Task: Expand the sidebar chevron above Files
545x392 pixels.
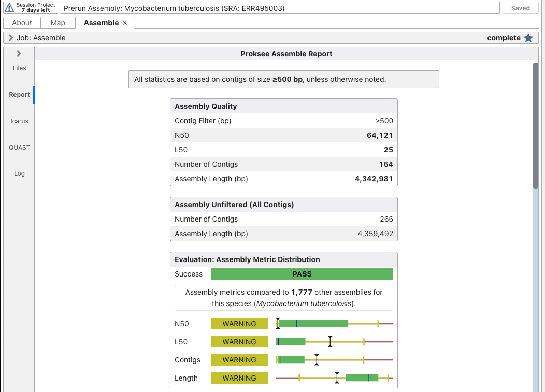Action: click(19, 53)
